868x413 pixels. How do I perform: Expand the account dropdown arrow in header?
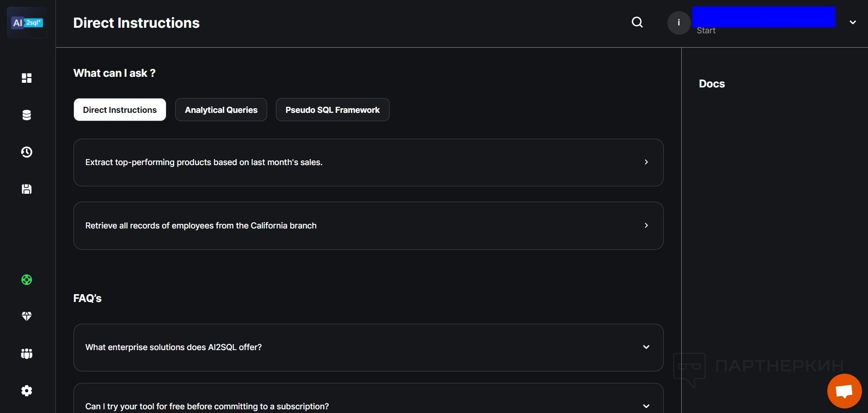[x=853, y=22]
